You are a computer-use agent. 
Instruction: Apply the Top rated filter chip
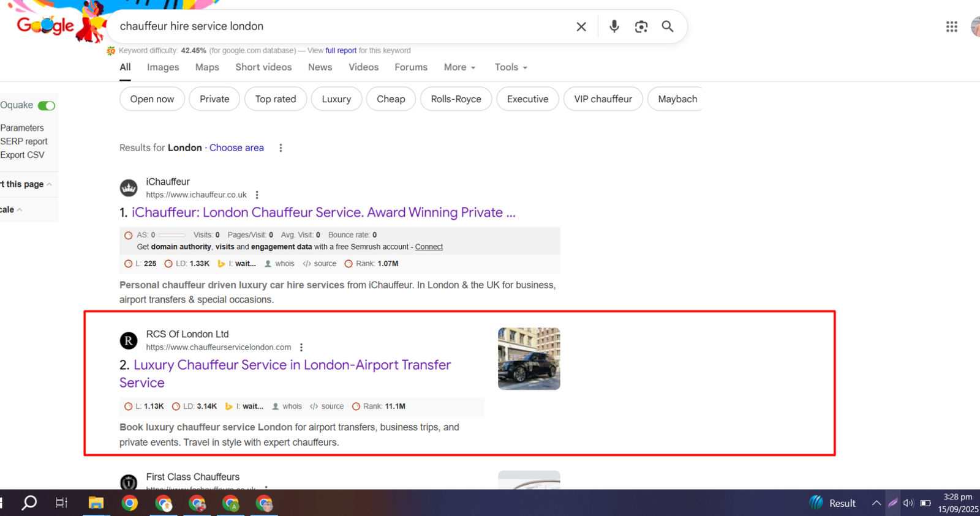276,99
